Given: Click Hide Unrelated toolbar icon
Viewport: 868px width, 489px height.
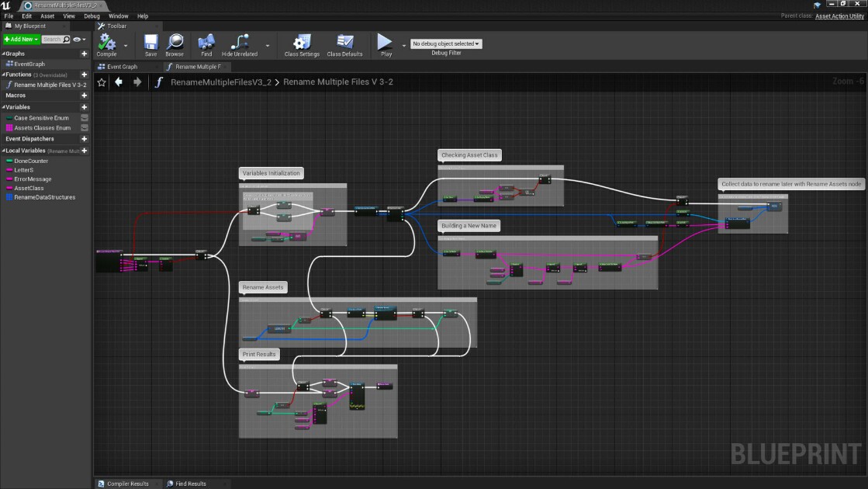Looking at the screenshot, I should tap(240, 43).
